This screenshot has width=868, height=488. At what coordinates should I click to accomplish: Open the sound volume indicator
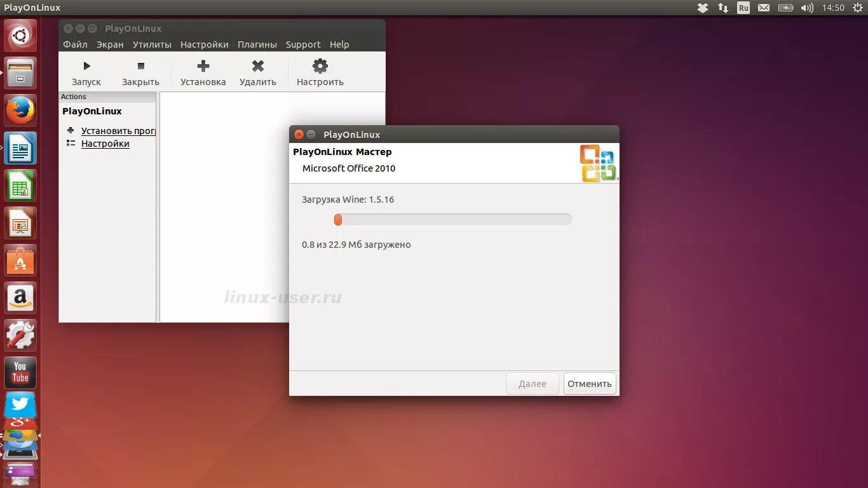[x=807, y=8]
